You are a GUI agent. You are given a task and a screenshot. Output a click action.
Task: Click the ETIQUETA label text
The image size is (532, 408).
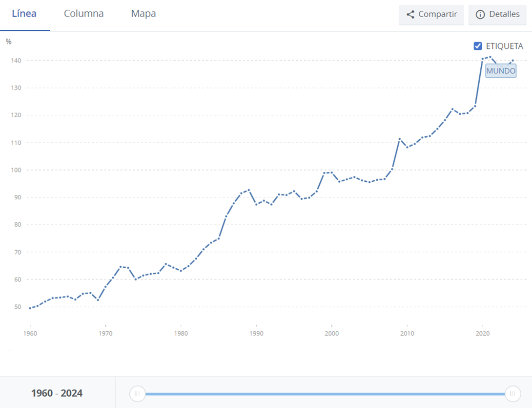504,46
